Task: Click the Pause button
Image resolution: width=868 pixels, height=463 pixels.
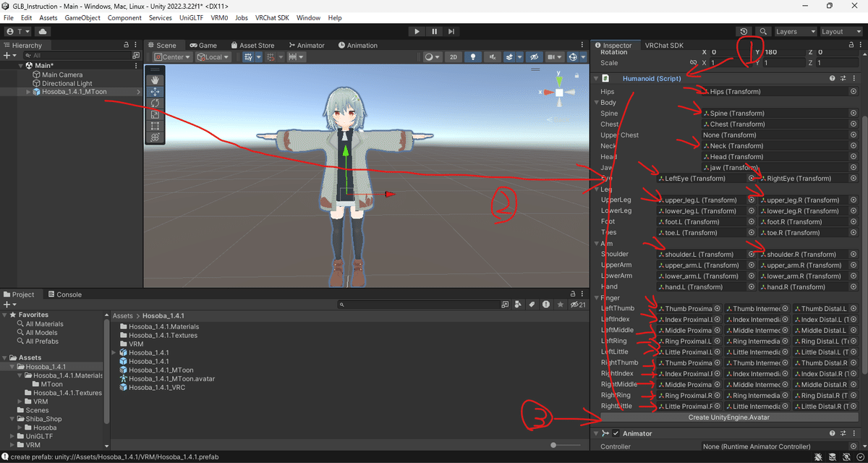Action: [434, 32]
